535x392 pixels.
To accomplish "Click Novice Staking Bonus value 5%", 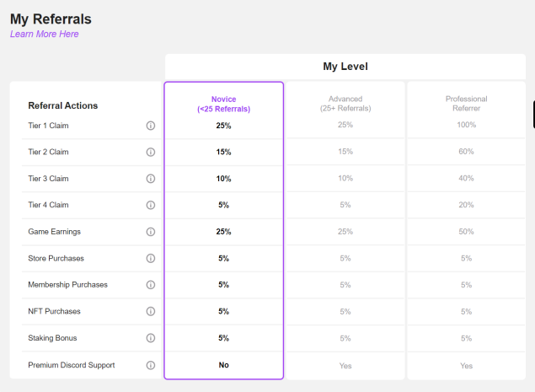I will click(x=223, y=338).
